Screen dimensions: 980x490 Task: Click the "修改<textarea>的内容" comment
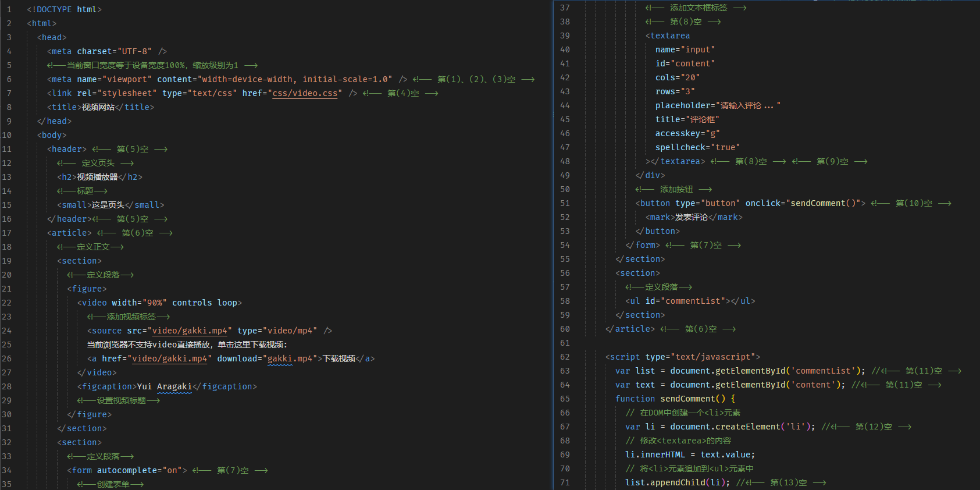tap(678, 441)
